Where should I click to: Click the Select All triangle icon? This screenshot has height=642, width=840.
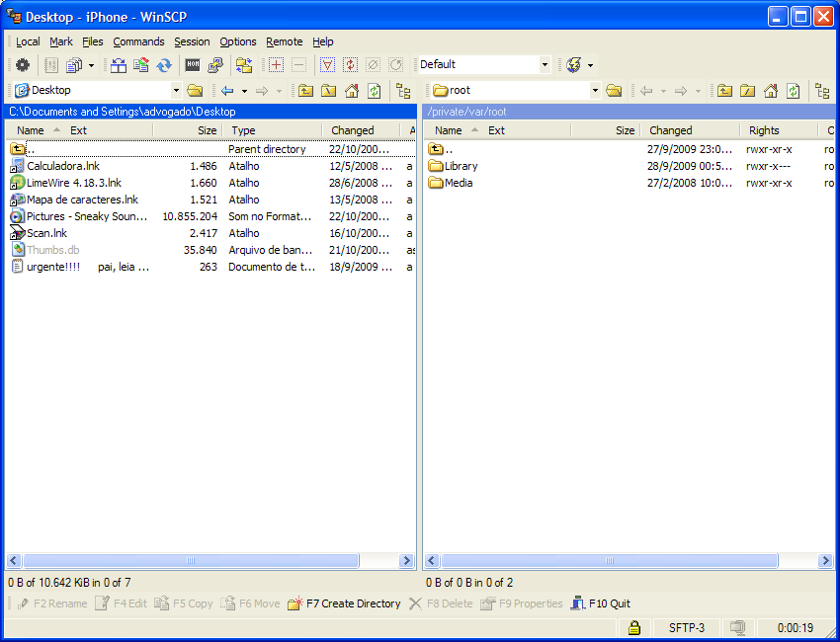click(x=327, y=65)
